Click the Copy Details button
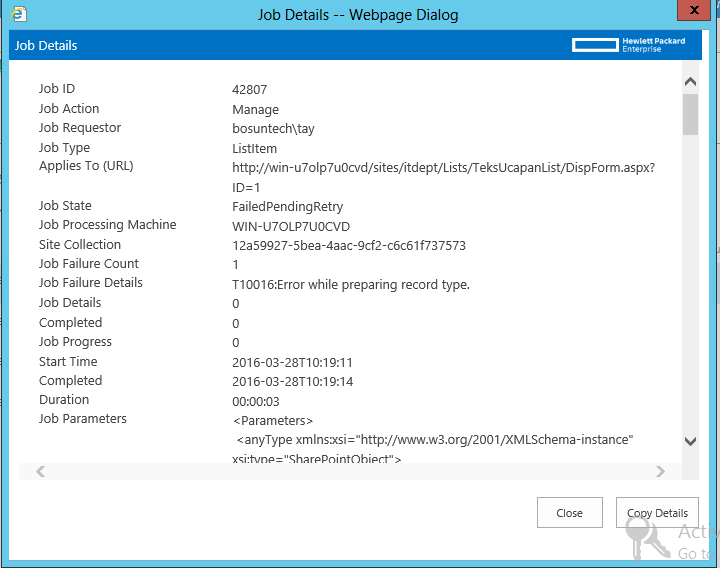 click(657, 512)
